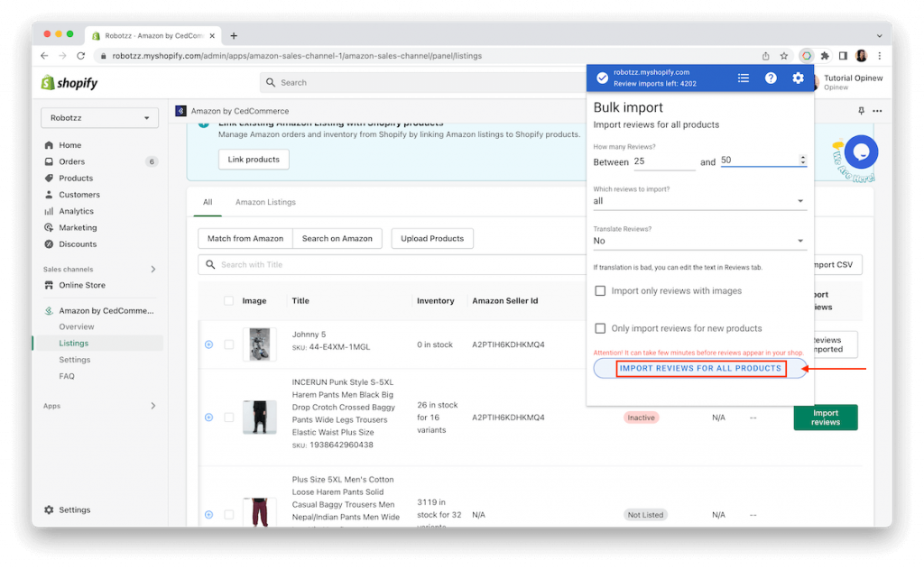Reload the page
Image resolution: width=924 pixels, height=569 pixels.
80,55
